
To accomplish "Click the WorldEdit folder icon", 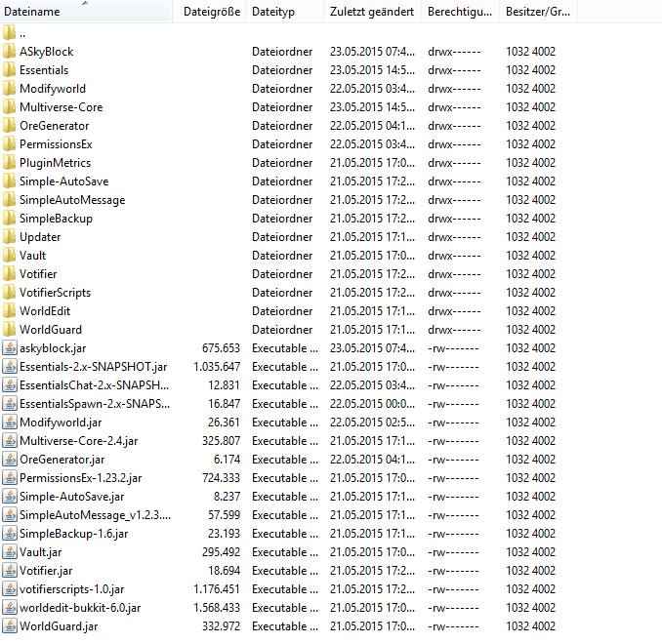I will point(10,311).
